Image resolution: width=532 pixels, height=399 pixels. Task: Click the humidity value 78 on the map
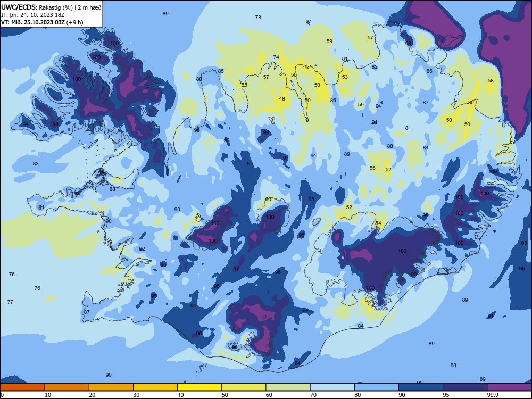coord(258,18)
